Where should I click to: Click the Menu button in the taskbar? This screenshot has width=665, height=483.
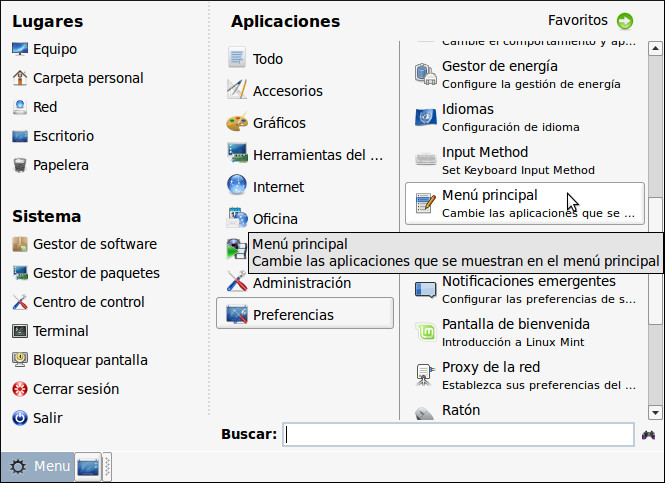[x=38, y=467]
